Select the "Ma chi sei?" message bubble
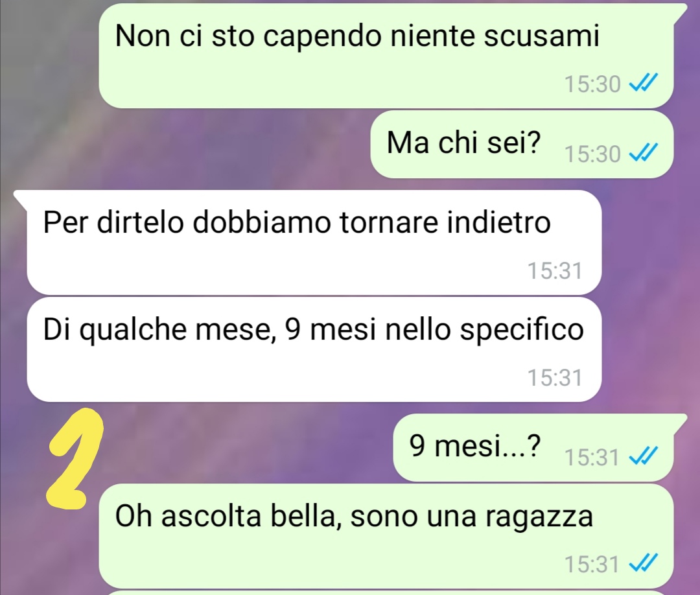 [522, 145]
